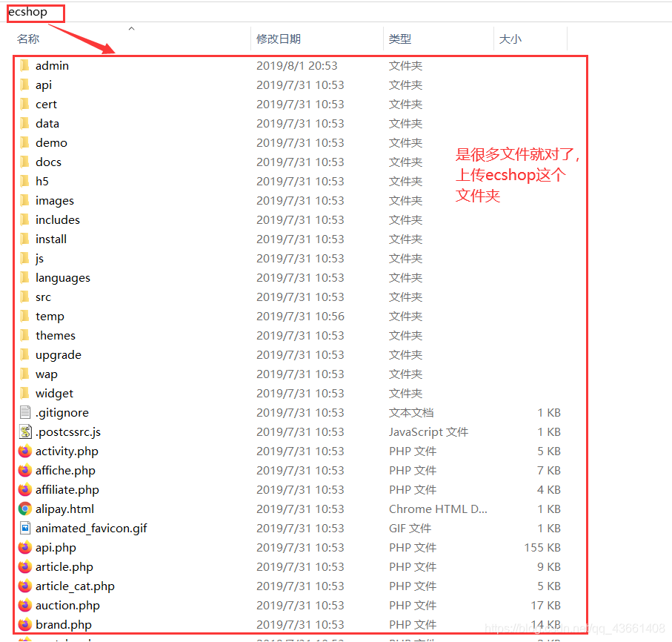
Task: Click the src folder icon
Action: 25,297
